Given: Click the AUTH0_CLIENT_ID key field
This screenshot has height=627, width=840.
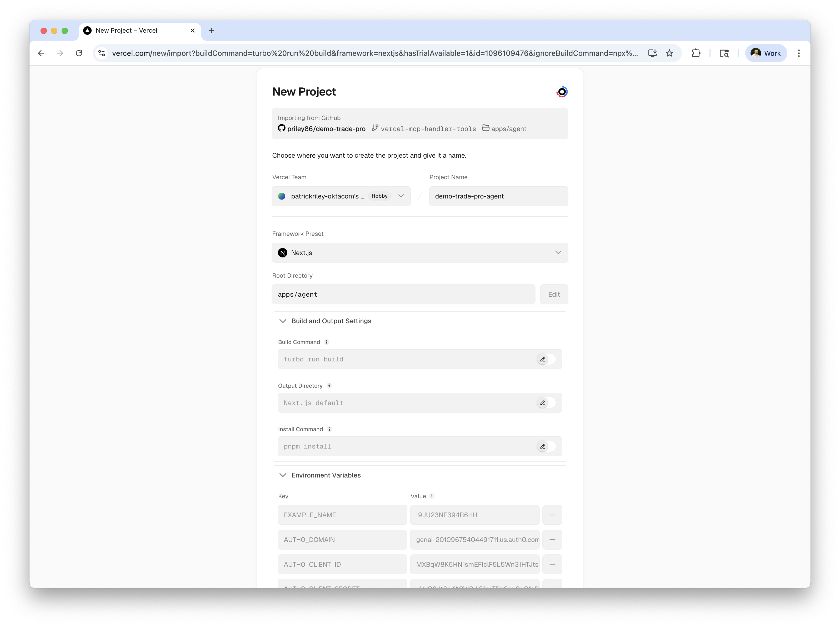Looking at the screenshot, I should tap(342, 564).
